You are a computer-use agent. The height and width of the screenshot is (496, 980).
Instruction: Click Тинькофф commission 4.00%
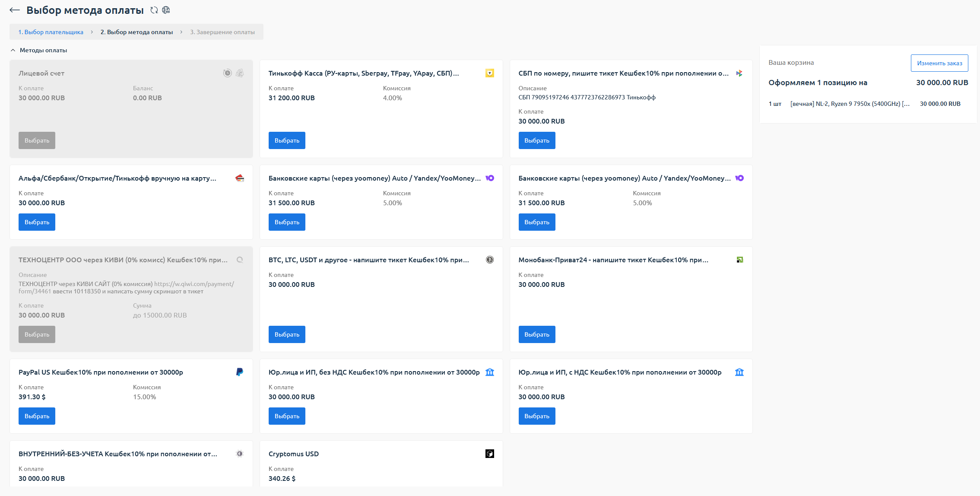392,98
